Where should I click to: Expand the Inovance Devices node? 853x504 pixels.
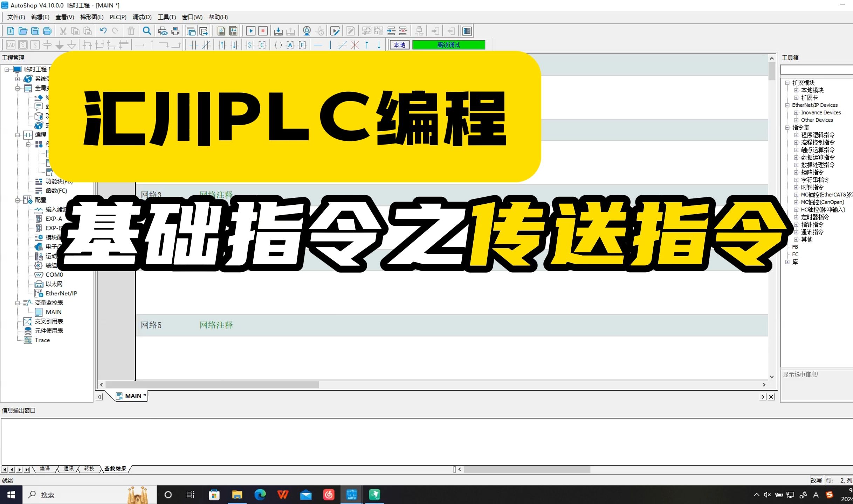point(796,112)
